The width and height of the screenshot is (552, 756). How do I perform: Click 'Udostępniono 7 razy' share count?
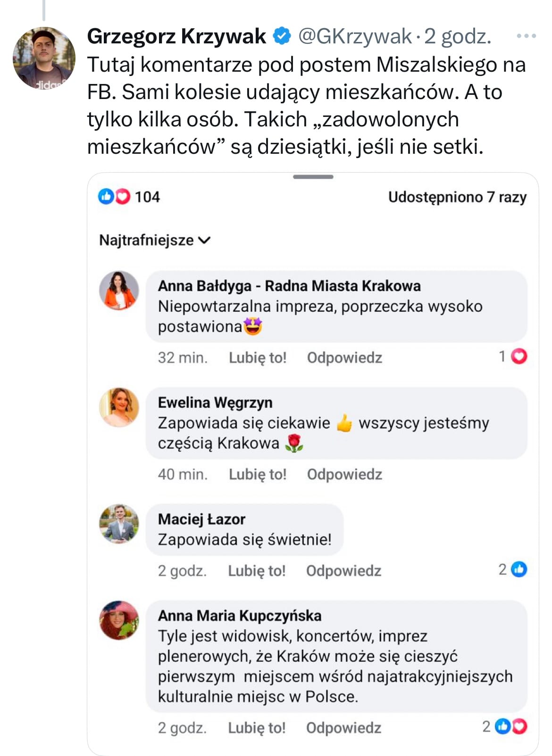coord(457,197)
